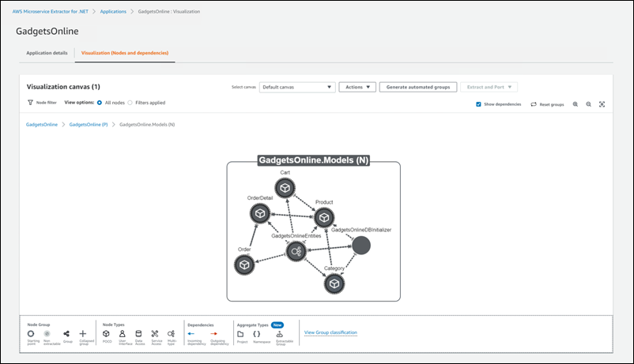Click the User Interface legend icon
Screen dimensions: 634x364
tap(122, 334)
